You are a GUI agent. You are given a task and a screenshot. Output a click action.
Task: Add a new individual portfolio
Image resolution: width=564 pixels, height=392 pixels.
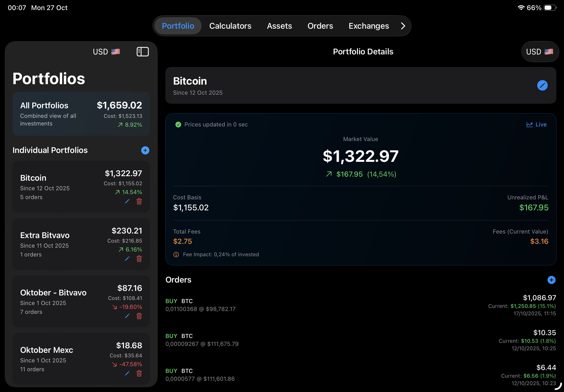click(x=145, y=150)
